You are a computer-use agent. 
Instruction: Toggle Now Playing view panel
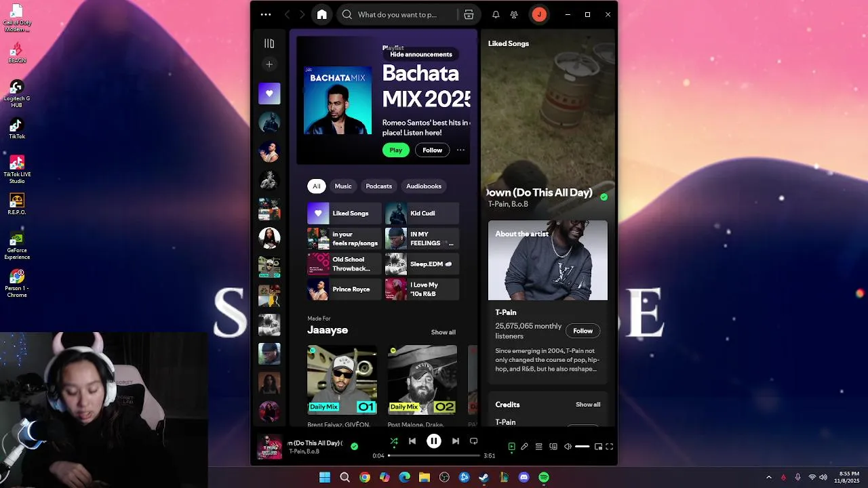click(x=512, y=447)
